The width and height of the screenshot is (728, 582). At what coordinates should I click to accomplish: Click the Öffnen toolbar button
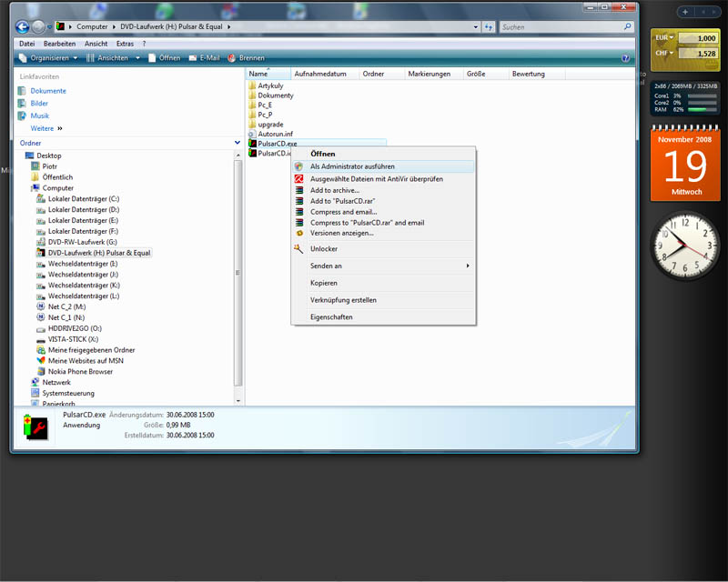165,58
